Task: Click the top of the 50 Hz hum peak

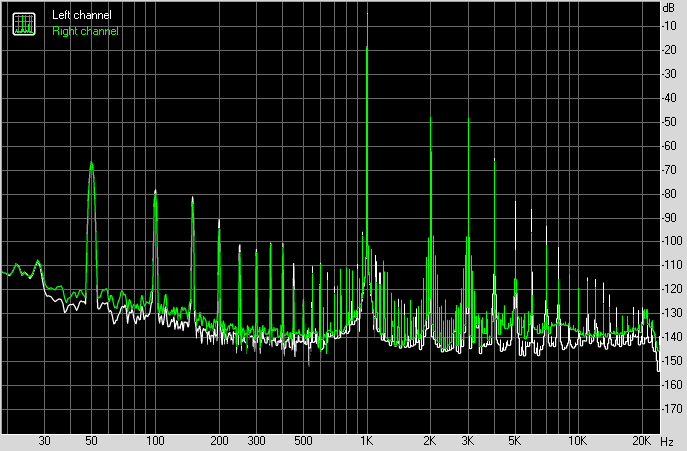Action: coord(91,163)
